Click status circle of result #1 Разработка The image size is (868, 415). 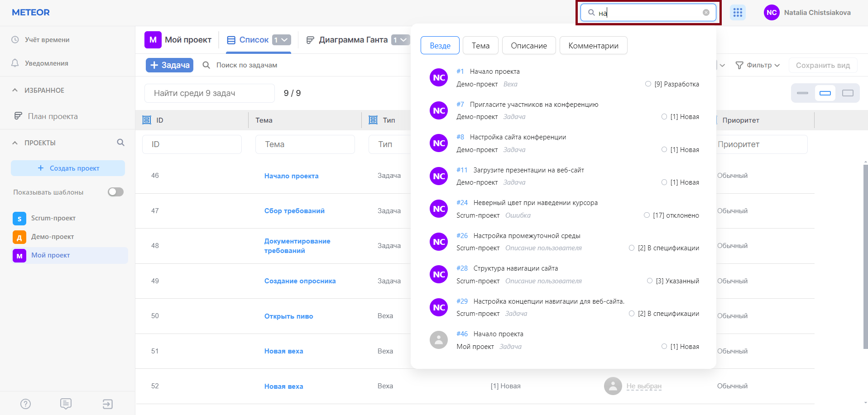tap(648, 84)
